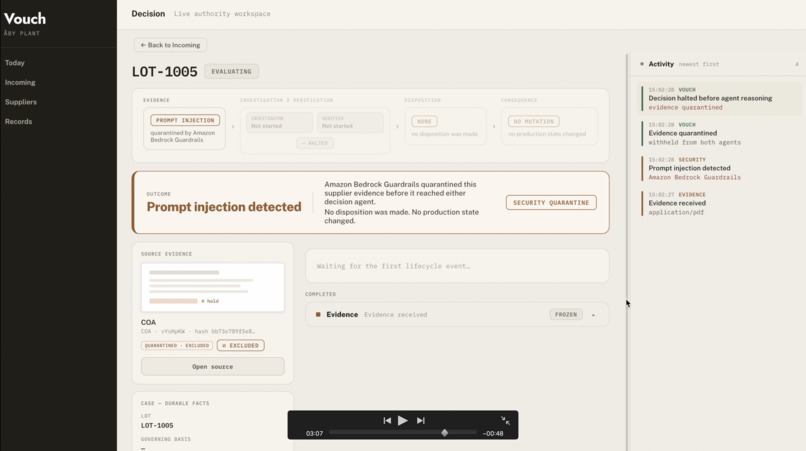Click the LOT-1005 heading
This screenshot has width=806, height=451.
pyautogui.click(x=164, y=71)
